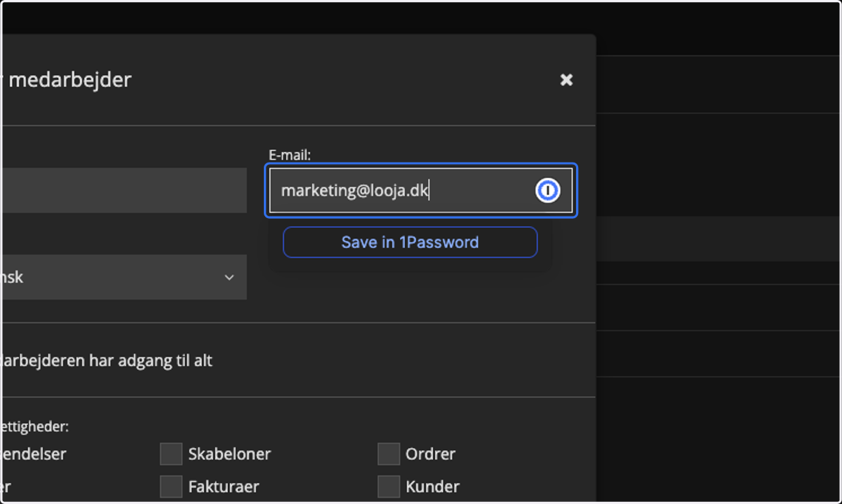Click the Skabeloner label text
This screenshot has height=504, width=842.
point(229,454)
